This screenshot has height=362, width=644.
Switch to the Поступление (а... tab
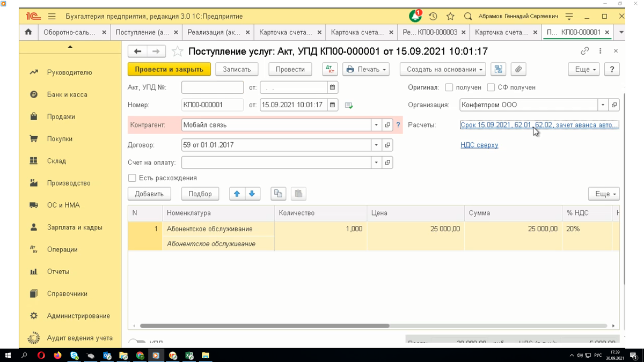click(145, 32)
